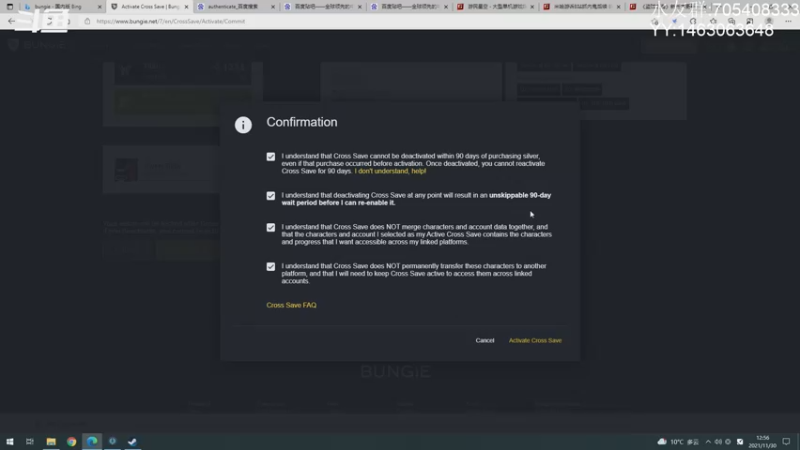Open the "I don't understand, help!" link

click(x=390, y=171)
